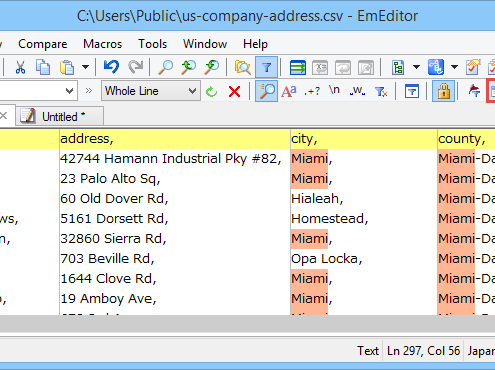
Task: Toggle regular expressions .+? button
Action: (x=312, y=91)
